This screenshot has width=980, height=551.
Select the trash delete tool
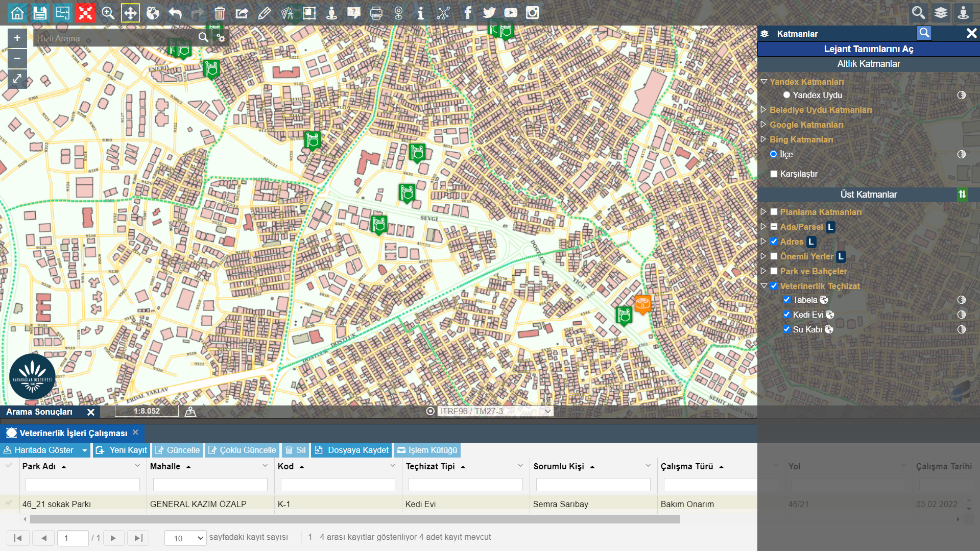point(220,13)
